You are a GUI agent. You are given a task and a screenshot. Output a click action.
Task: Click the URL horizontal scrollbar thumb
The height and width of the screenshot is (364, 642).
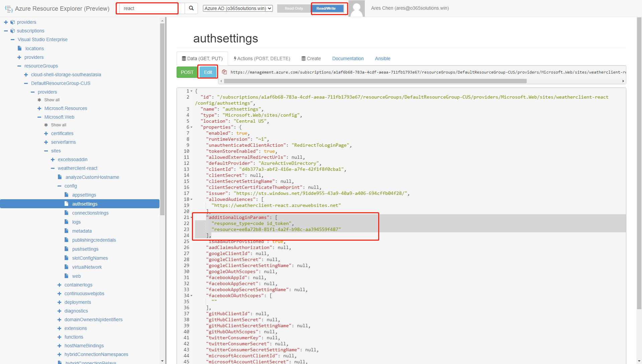click(x=375, y=81)
